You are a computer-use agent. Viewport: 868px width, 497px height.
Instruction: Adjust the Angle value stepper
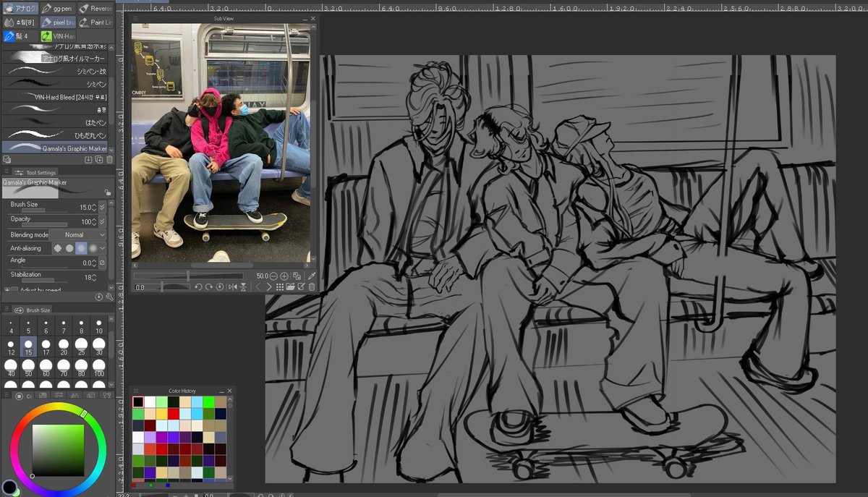(94, 263)
